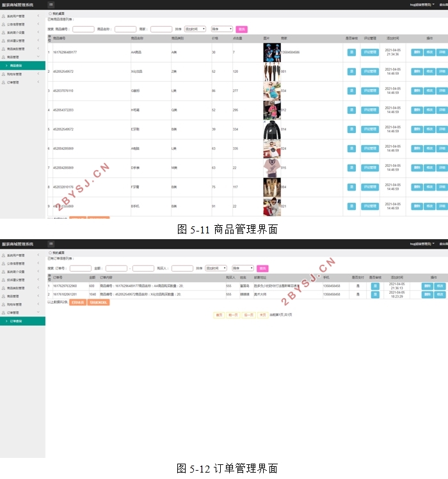This screenshot has width=448, height=479.
Task: Click 末页 pagination button
Action: pos(262,315)
